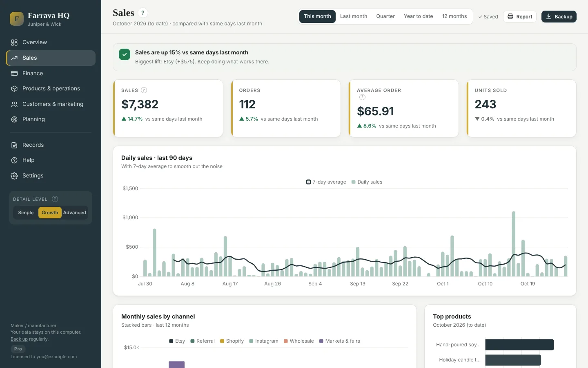
Task: Open Products & operations
Action: (x=51, y=89)
